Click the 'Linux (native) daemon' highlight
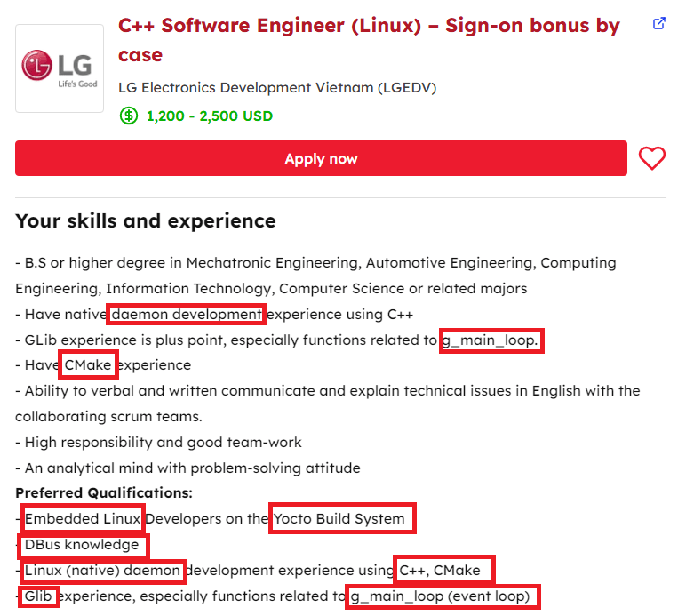 tap(103, 571)
